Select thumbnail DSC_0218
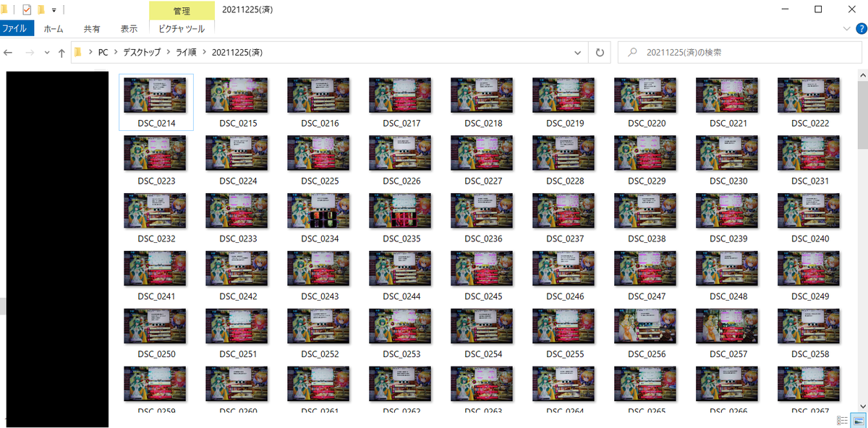 [x=482, y=95]
